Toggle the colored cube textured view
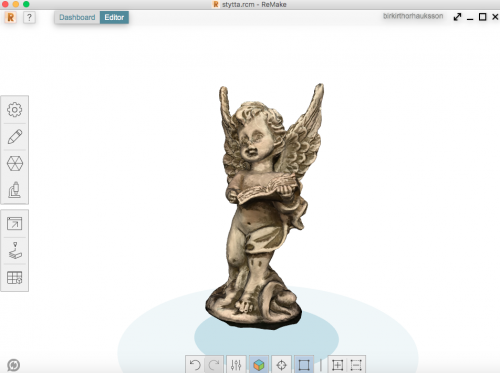Viewport: 500px width, 373px height. [259, 365]
